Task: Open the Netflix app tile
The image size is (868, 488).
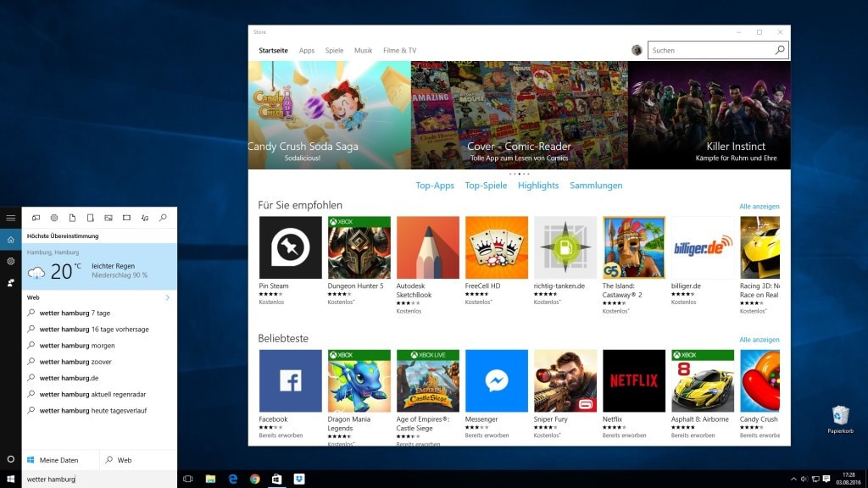Action: click(x=634, y=380)
